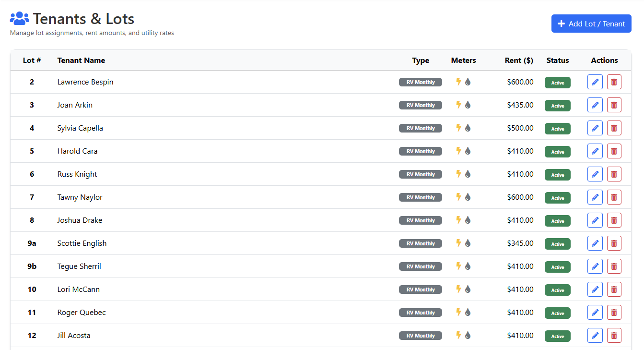Viewport: 644px width, 350px height.
Task: Click lot number 9b in the table
Action: [32, 266]
